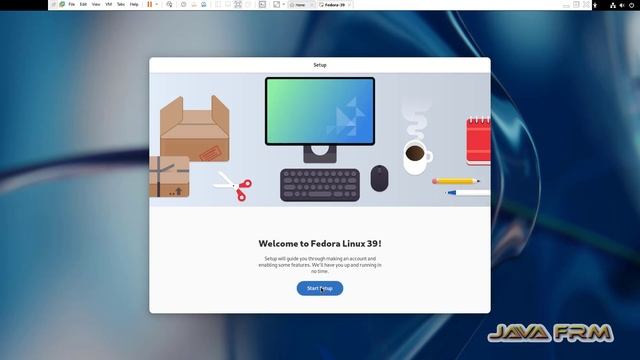Click the take snapshot clock icon
The height and width of the screenshot is (360, 640).
184,4
